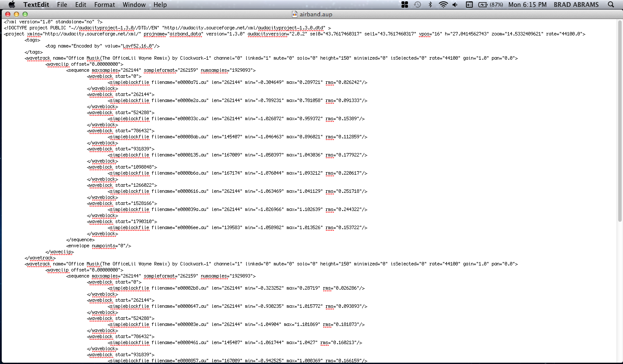Viewport: 623px width, 364px height.
Task: Click the volume icon in the menu bar
Action: pos(454,4)
